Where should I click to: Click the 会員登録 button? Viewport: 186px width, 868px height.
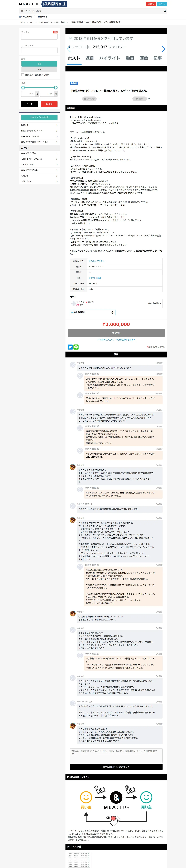[151, 4]
